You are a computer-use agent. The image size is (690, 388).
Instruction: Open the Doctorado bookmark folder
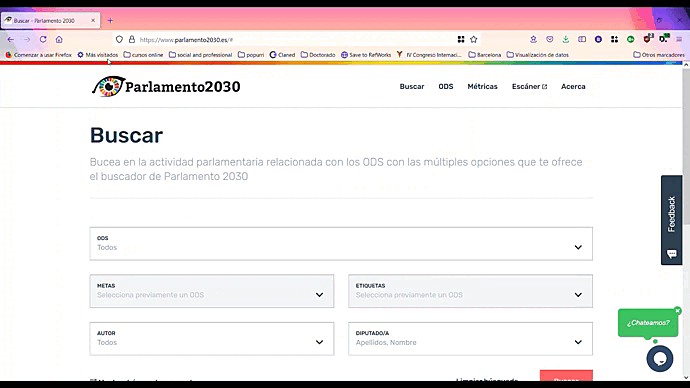[318, 55]
